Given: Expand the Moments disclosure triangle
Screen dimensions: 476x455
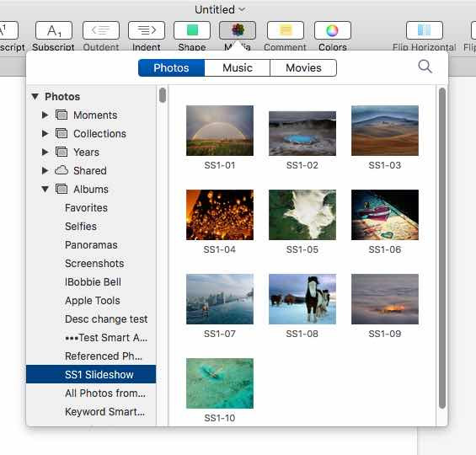Looking at the screenshot, I should (x=45, y=115).
